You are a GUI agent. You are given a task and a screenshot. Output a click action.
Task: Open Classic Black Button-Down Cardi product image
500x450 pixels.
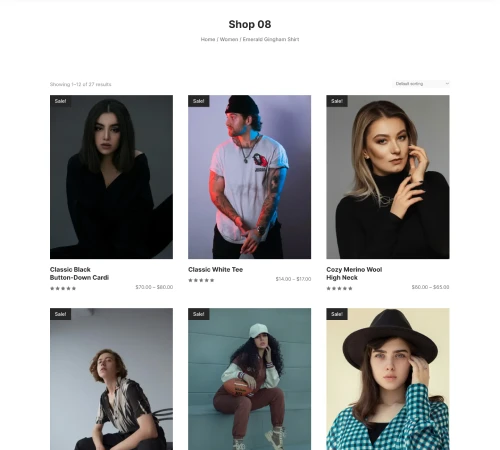tap(111, 177)
